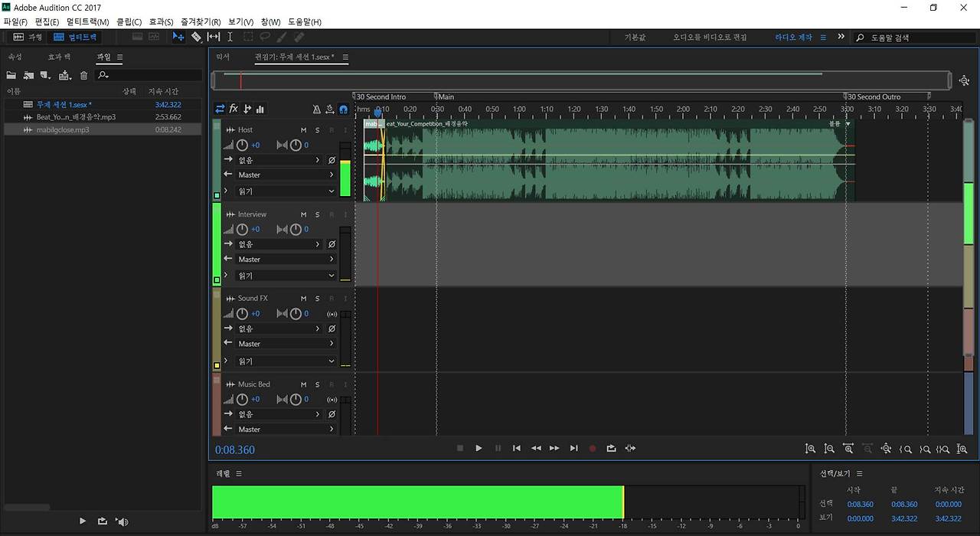The height and width of the screenshot is (536, 980).
Task: Open the 효과(S) menu
Action: click(161, 22)
